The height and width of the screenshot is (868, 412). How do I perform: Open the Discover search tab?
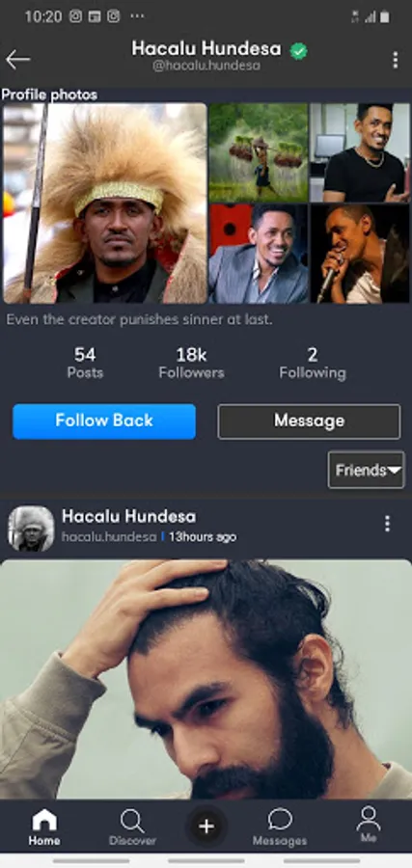tap(132, 827)
